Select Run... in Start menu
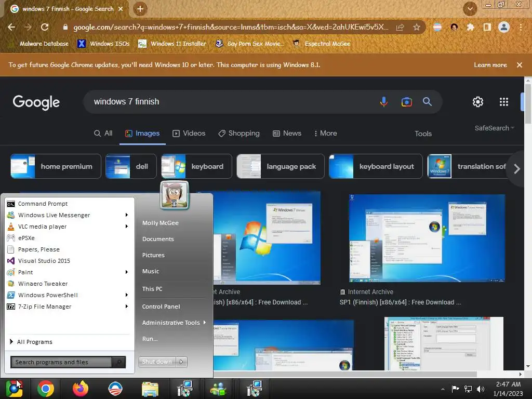Screen dimensions: 532x399 [x=150, y=339]
